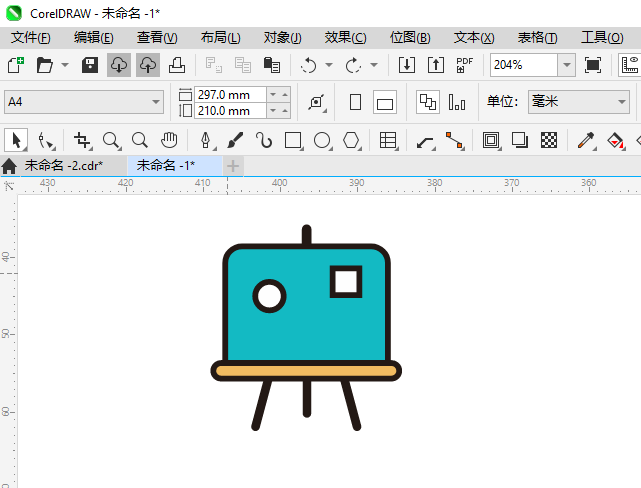Click the Import icon
Viewport: 641px width, 488px height.
point(407,65)
